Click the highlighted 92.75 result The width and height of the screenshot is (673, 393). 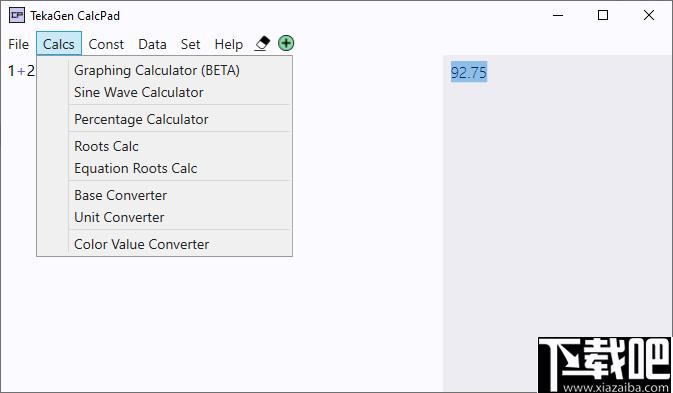469,72
